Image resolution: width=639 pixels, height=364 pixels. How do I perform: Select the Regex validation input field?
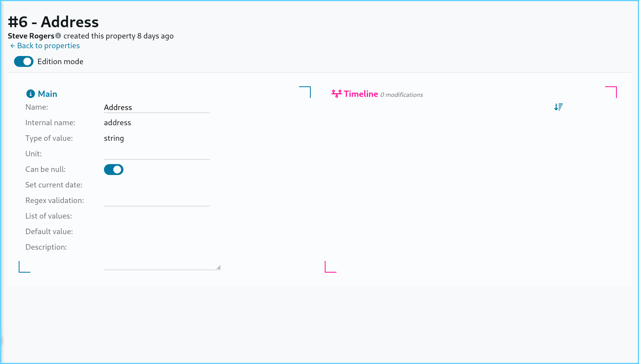157,201
